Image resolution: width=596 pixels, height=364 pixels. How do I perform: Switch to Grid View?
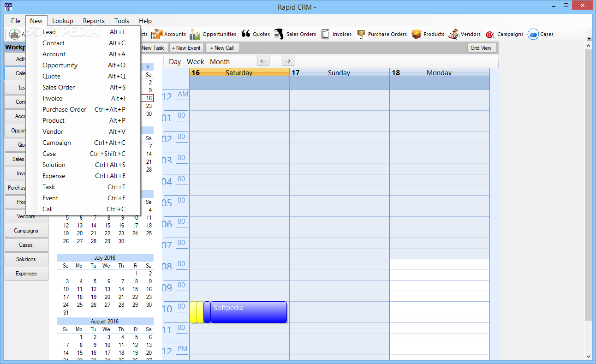click(481, 48)
